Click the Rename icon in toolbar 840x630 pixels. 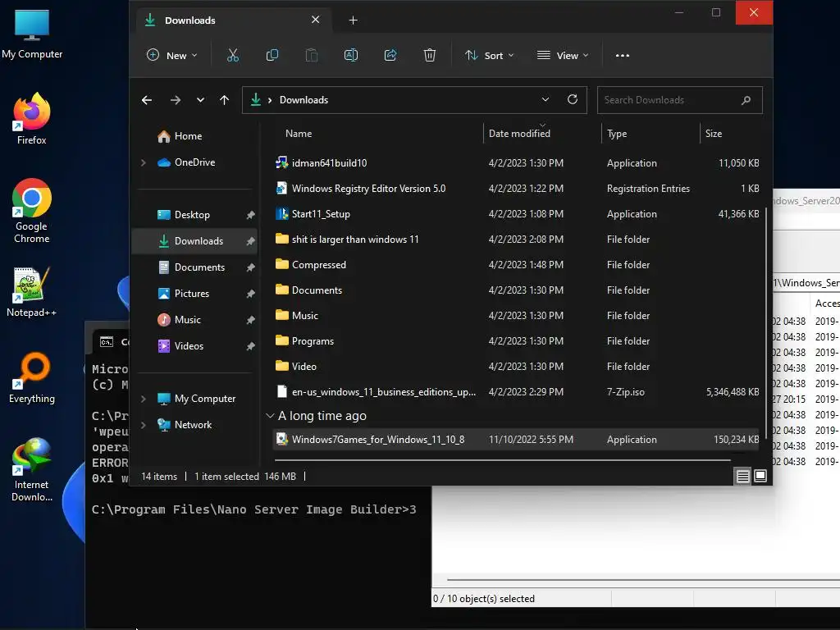(x=351, y=55)
